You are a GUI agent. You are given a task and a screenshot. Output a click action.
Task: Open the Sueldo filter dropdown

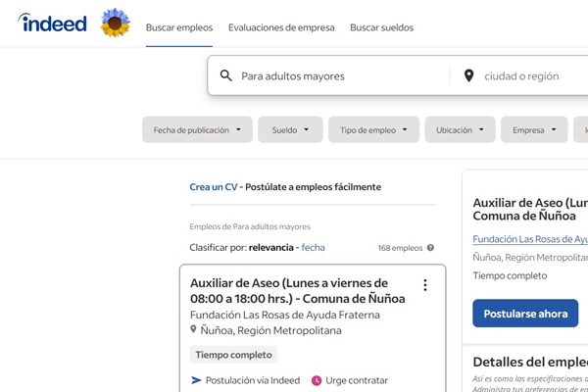point(290,129)
